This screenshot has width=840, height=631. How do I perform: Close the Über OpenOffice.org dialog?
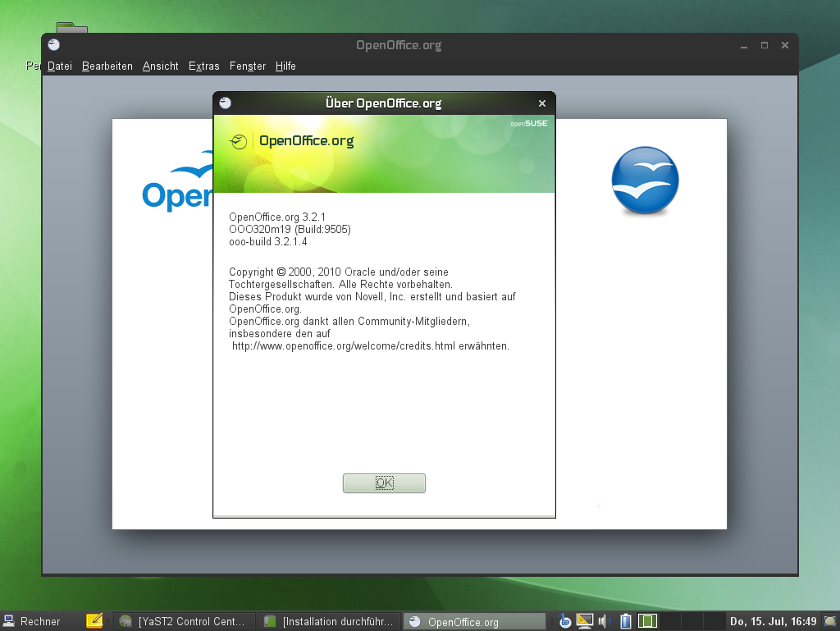click(x=541, y=103)
